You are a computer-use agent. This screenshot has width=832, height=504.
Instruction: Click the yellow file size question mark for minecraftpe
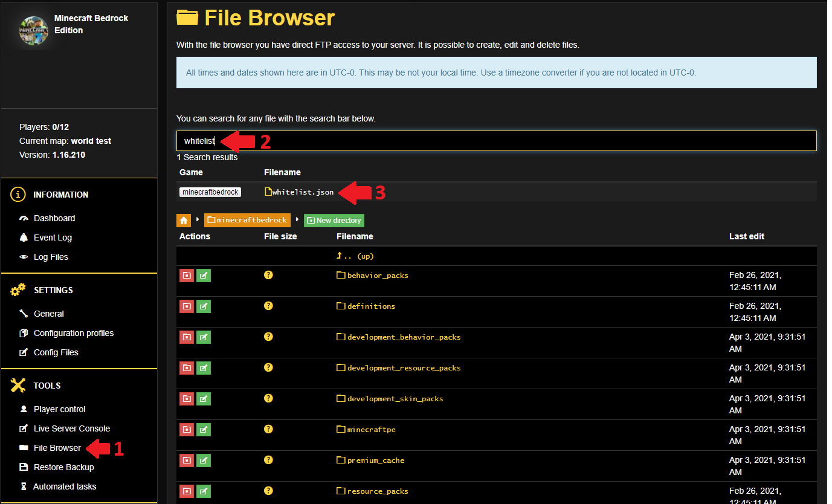(268, 429)
